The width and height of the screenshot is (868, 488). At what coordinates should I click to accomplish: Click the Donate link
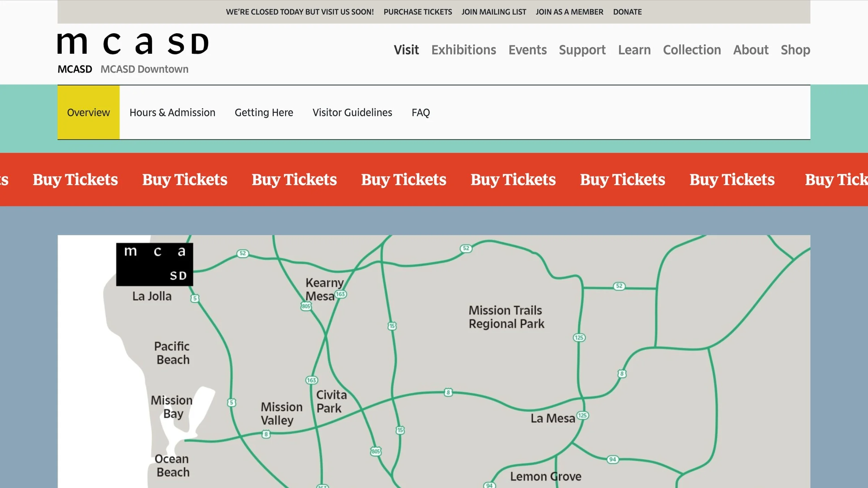coord(627,12)
